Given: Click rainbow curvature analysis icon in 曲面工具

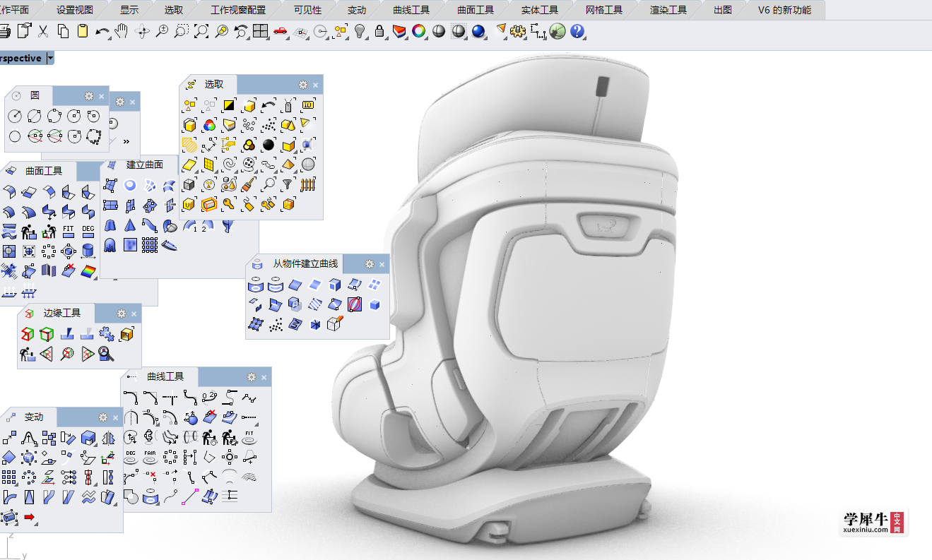Looking at the screenshot, I should click(88, 271).
